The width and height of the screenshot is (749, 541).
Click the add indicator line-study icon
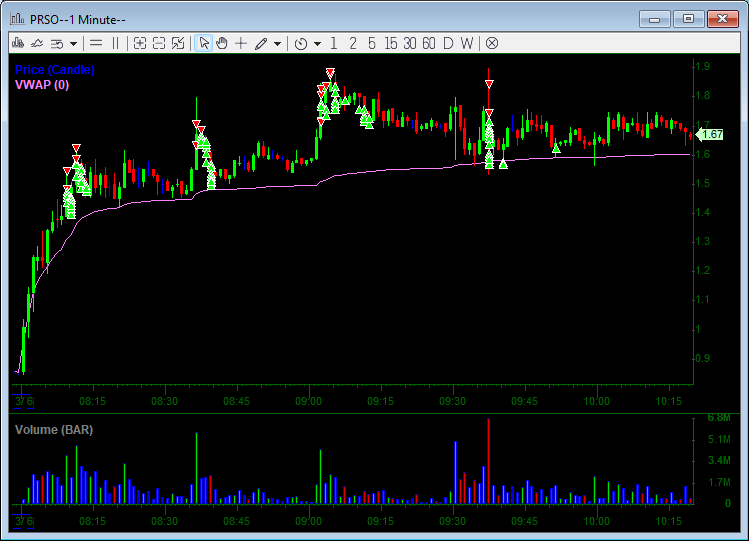tap(37, 43)
